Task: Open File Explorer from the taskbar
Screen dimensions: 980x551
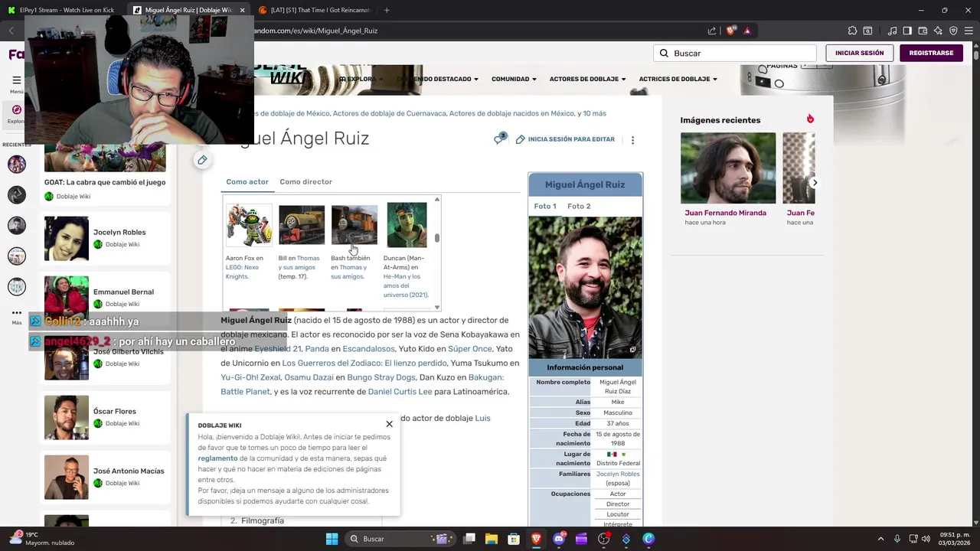Action: [x=492, y=539]
